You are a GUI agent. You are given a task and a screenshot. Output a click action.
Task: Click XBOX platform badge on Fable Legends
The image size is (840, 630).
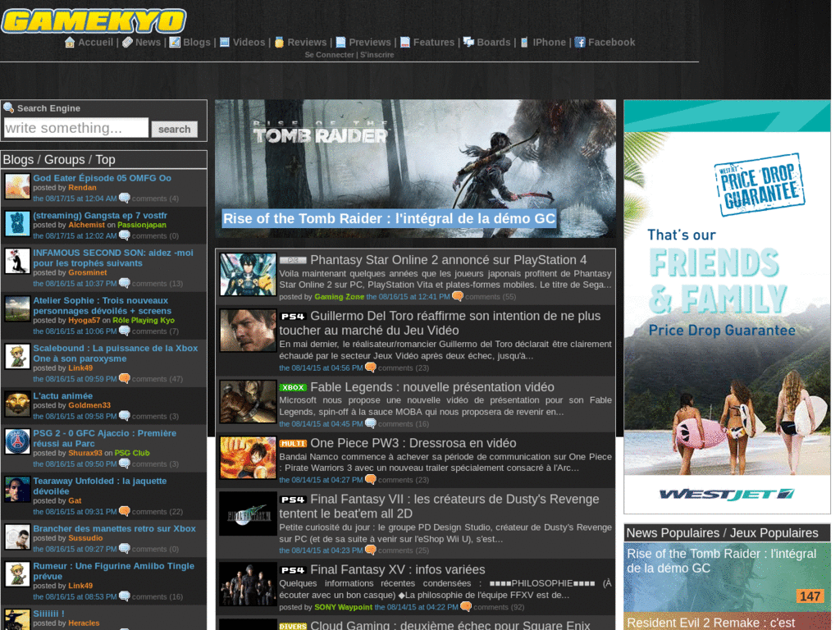tap(293, 387)
